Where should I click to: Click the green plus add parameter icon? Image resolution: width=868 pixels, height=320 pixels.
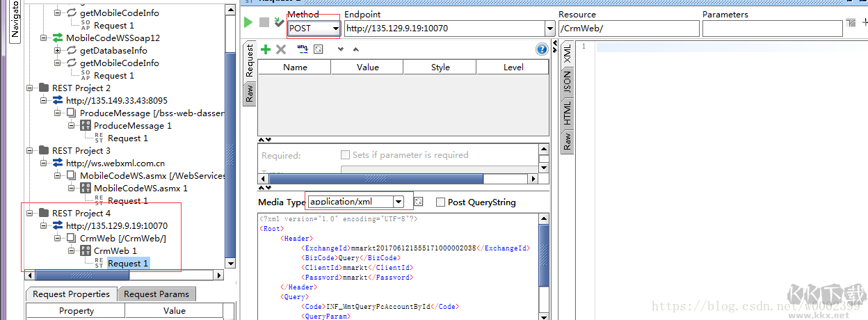(265, 49)
